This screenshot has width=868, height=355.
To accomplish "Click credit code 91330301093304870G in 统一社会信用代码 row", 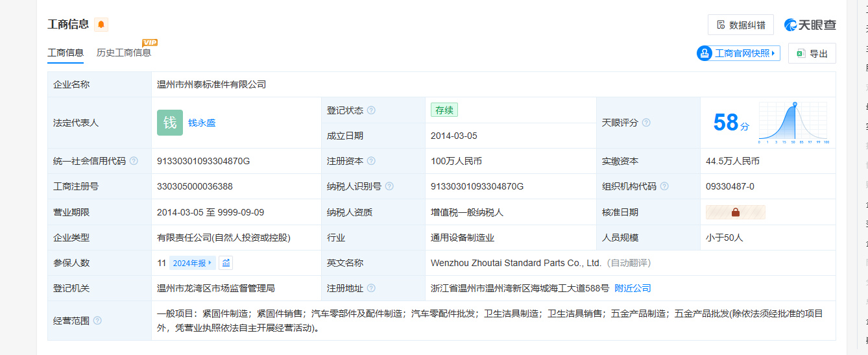I will [x=203, y=161].
